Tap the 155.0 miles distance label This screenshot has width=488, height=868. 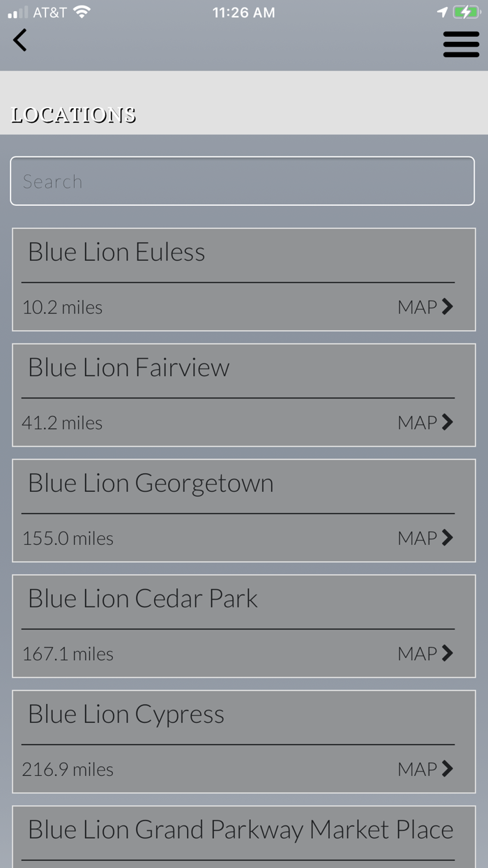point(68,539)
